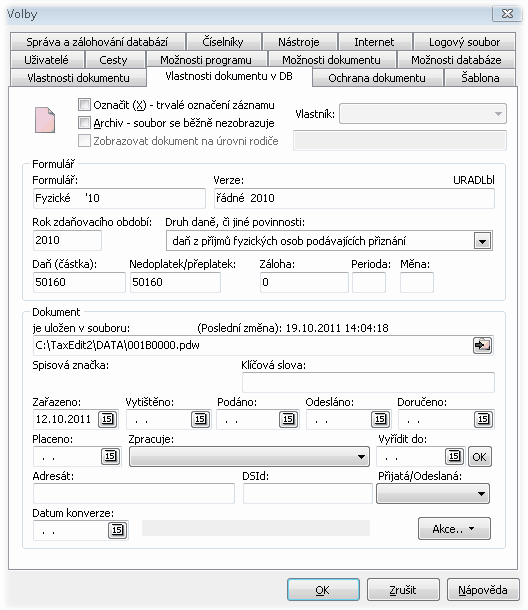Click the pink document thumbnail icon
Viewport: 528px width, 610px height.
coord(45,120)
